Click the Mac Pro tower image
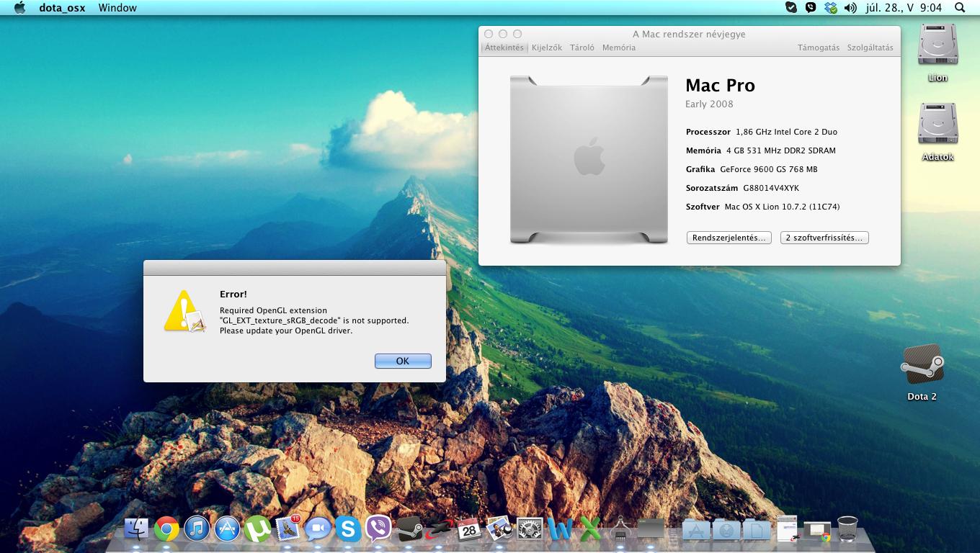The height and width of the screenshot is (553, 980). pyautogui.click(x=589, y=159)
